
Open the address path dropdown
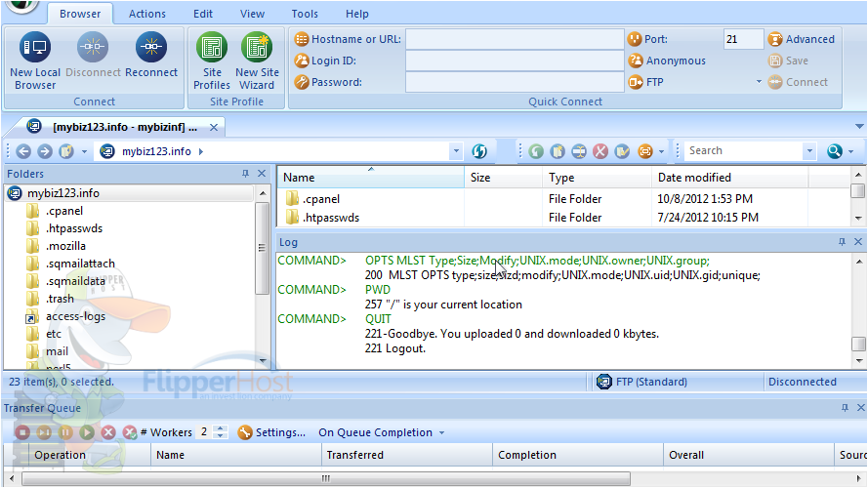[456, 151]
